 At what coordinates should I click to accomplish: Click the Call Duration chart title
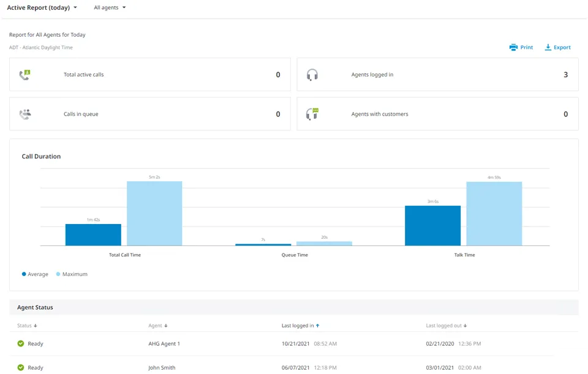click(x=41, y=156)
